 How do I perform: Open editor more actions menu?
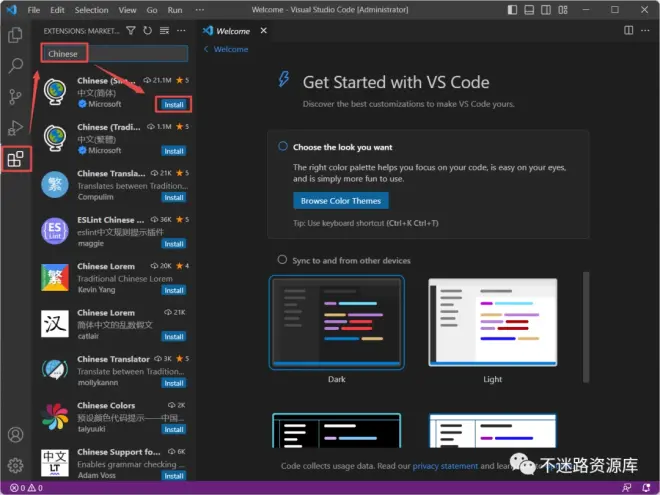coord(645,30)
